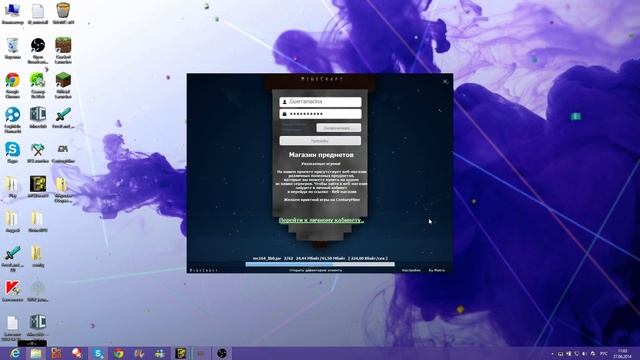640x360 pixels.
Task: Select the yellow-black square desktop icon
Action: [38, 187]
